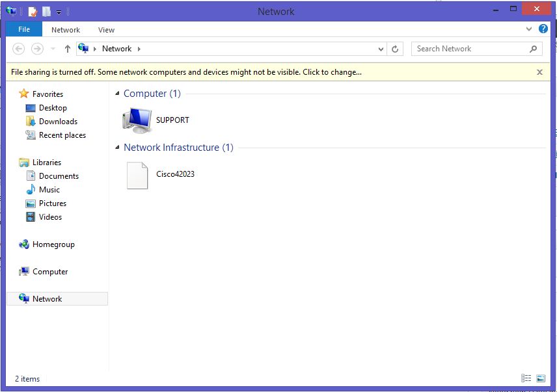Switch to Large icons view
Screen dimensions: 557x392
click(541, 378)
